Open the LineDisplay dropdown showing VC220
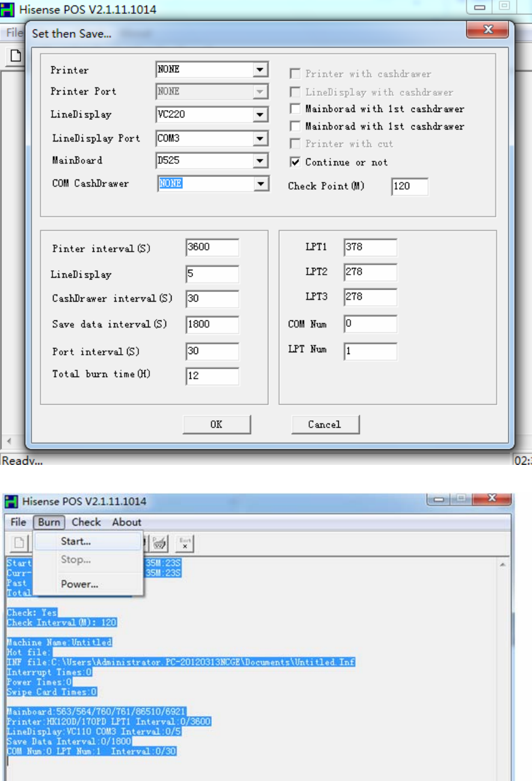Image resolution: width=532 pixels, height=781 pixels. point(260,114)
